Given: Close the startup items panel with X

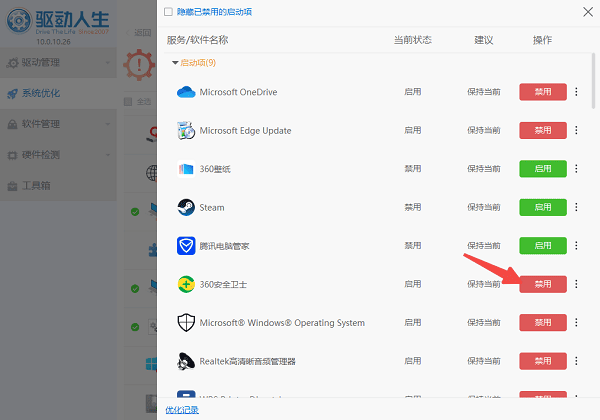Looking at the screenshot, I should [x=588, y=12].
